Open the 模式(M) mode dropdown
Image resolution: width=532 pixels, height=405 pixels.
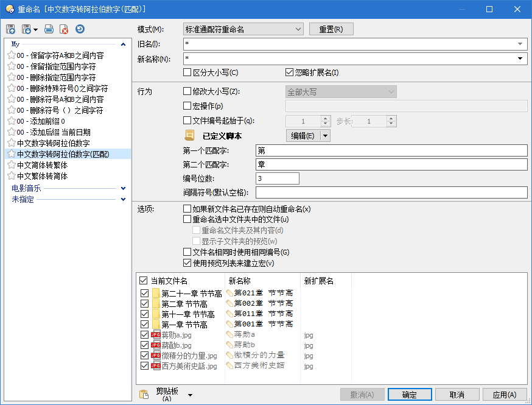pyautogui.click(x=243, y=29)
